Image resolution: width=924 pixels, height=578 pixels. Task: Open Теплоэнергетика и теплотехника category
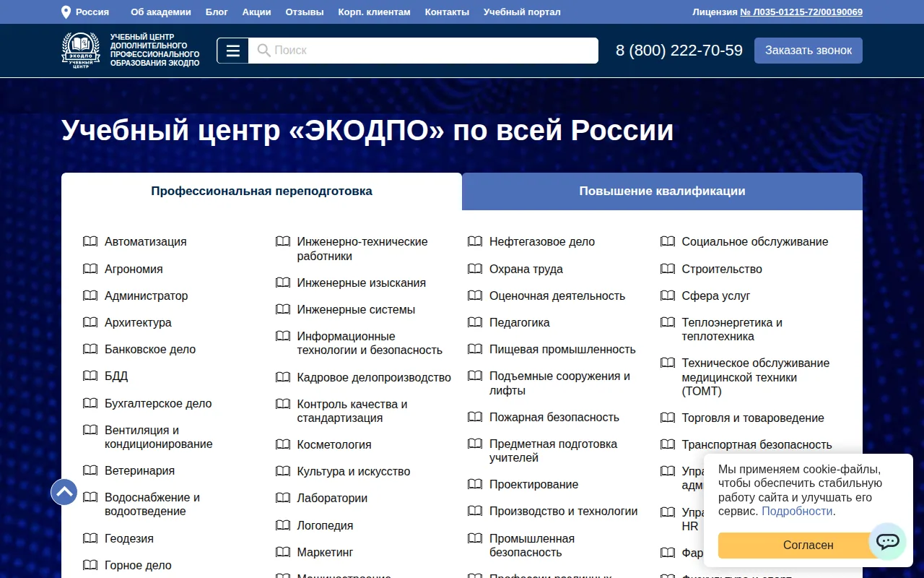pos(732,329)
